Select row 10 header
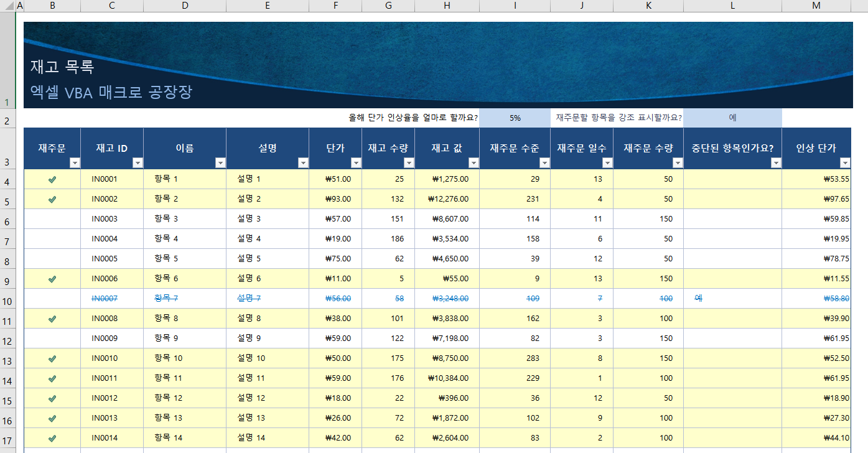 coord(7,299)
